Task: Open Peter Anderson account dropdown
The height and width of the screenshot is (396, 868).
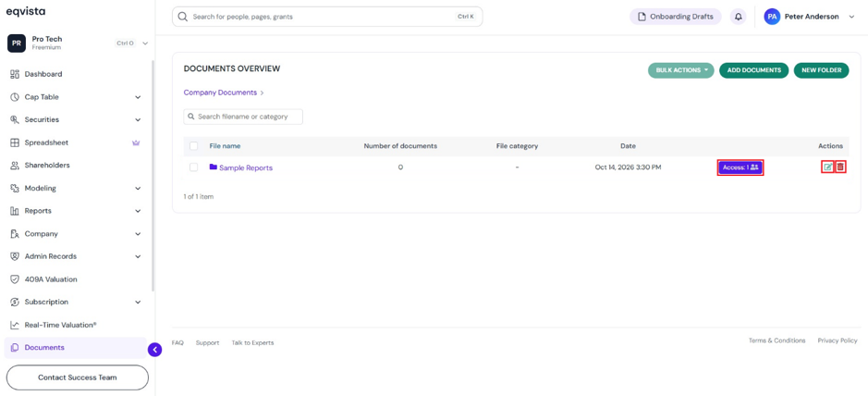Action: 851,17
